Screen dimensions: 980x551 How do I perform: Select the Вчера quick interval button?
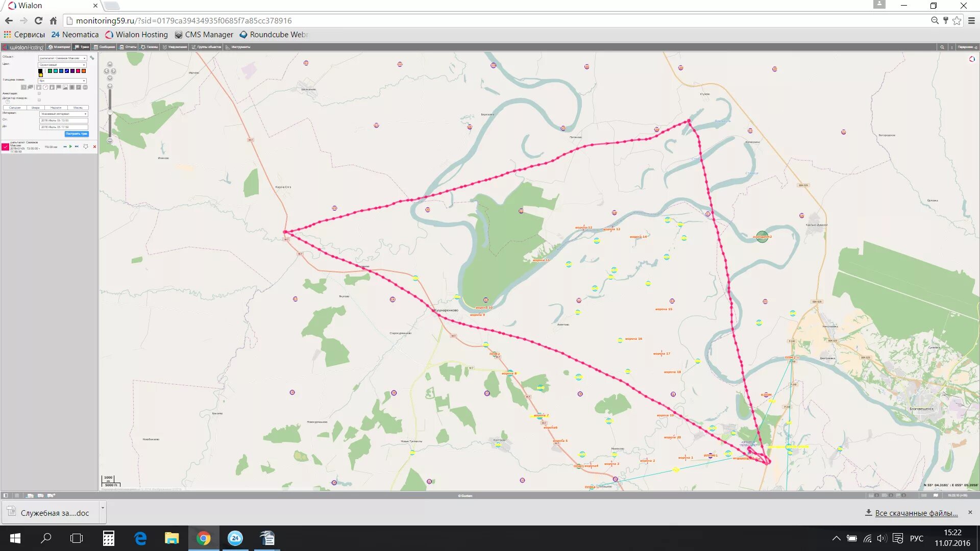(35, 108)
